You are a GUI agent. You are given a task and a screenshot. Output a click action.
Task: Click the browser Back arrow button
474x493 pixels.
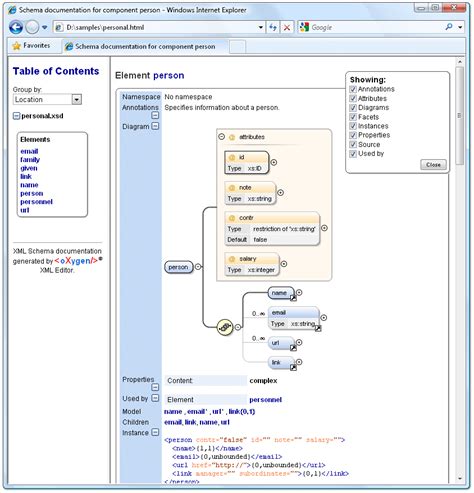[16, 27]
